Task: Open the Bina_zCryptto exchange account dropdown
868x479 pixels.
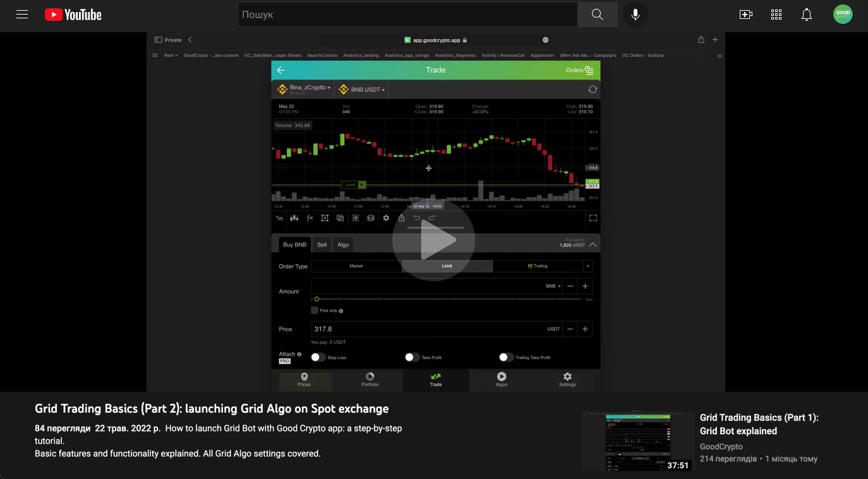Action: [x=304, y=89]
